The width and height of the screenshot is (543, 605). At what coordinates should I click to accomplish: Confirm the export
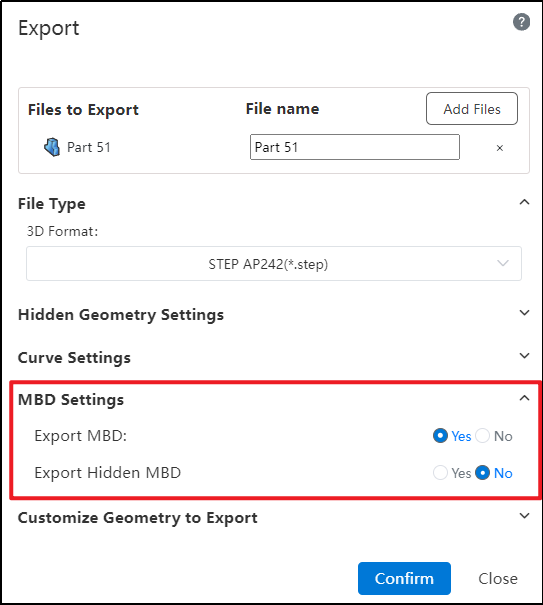404,578
